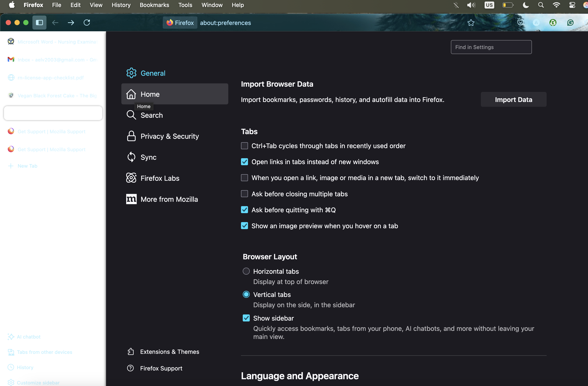Switch to second Get Support Mozilla tab

(x=53, y=149)
